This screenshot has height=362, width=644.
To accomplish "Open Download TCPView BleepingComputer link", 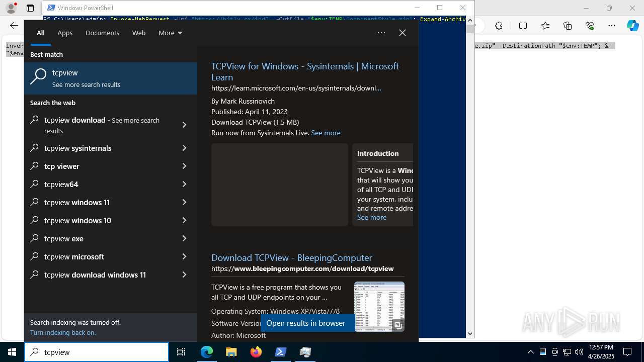I will click(291, 257).
